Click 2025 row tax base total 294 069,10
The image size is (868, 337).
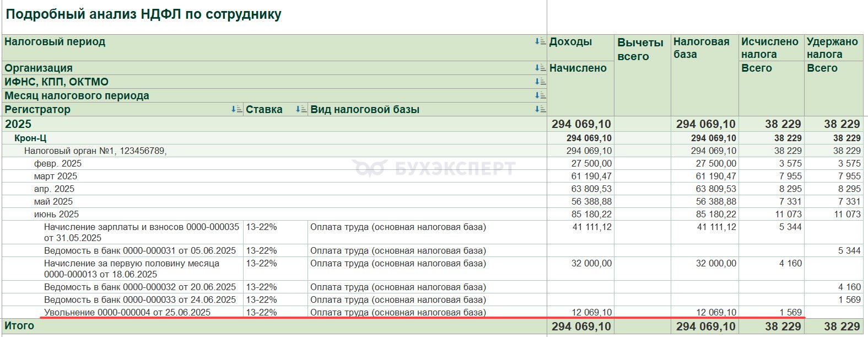(x=706, y=124)
